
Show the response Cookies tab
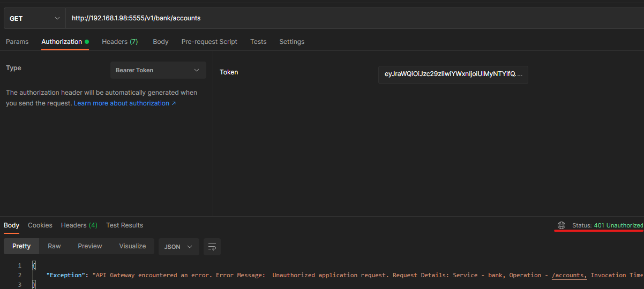[40, 225]
